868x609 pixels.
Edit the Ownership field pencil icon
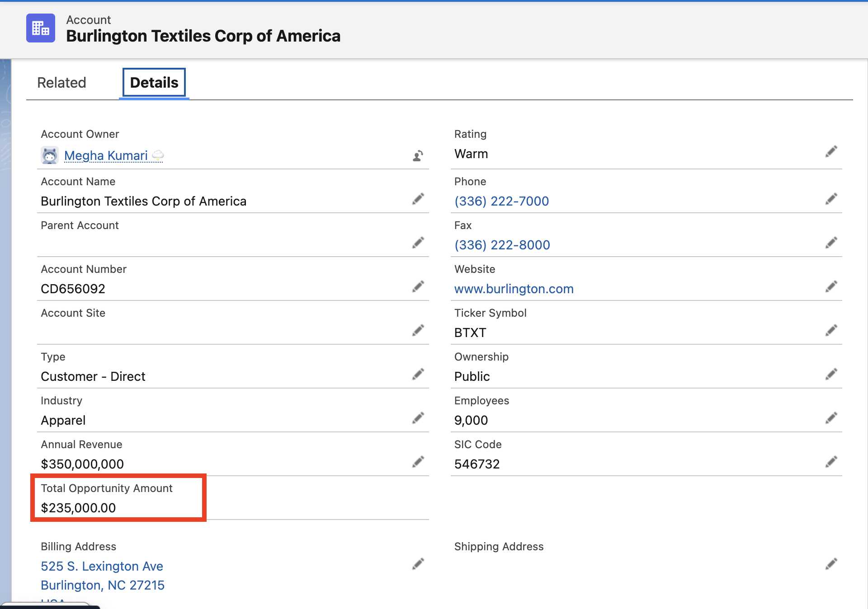click(831, 374)
